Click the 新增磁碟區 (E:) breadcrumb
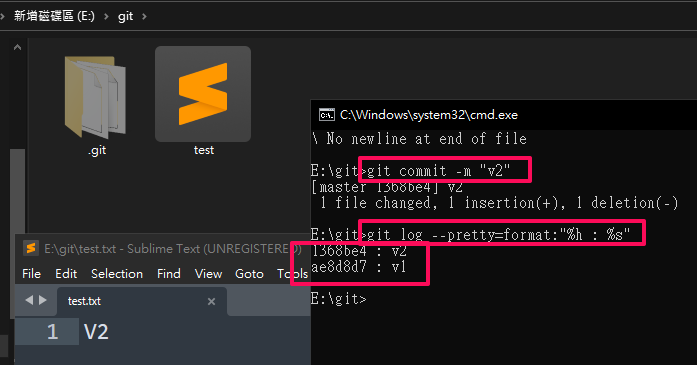Screen dimensions: 697x365 tap(54, 16)
